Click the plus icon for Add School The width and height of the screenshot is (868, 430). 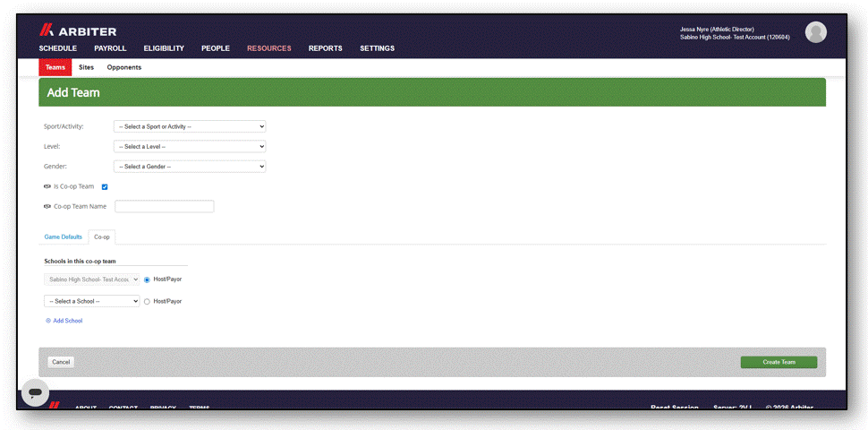[48, 321]
